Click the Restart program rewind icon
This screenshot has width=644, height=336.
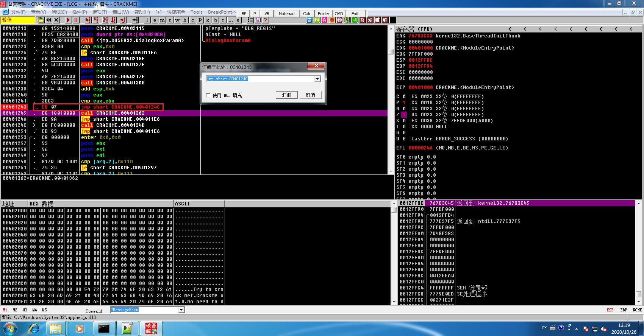[49, 20]
